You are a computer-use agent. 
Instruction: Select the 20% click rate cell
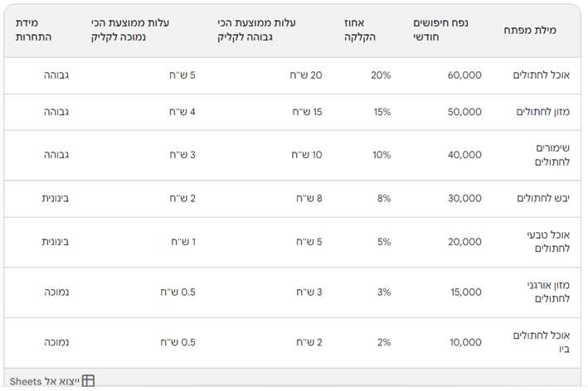[x=381, y=75]
